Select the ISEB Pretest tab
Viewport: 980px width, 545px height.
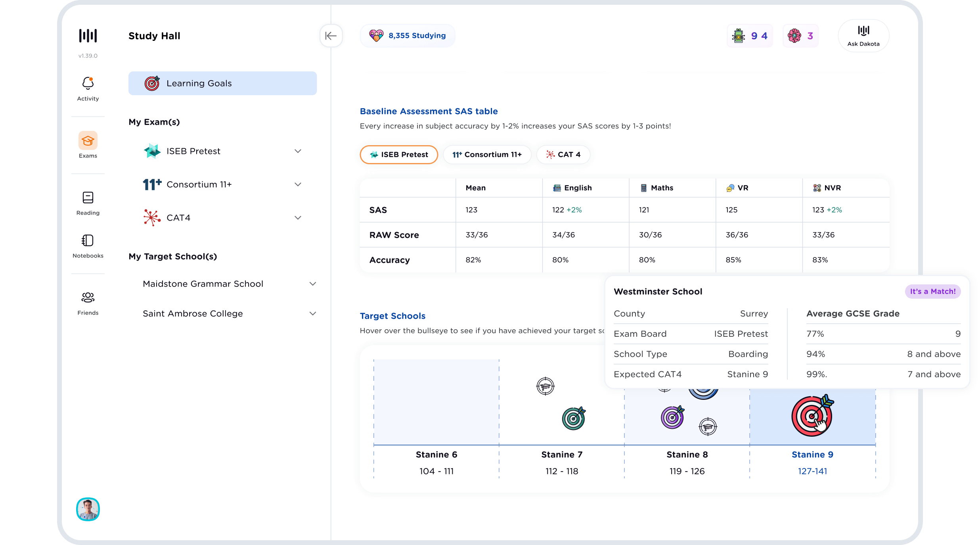pyautogui.click(x=398, y=154)
